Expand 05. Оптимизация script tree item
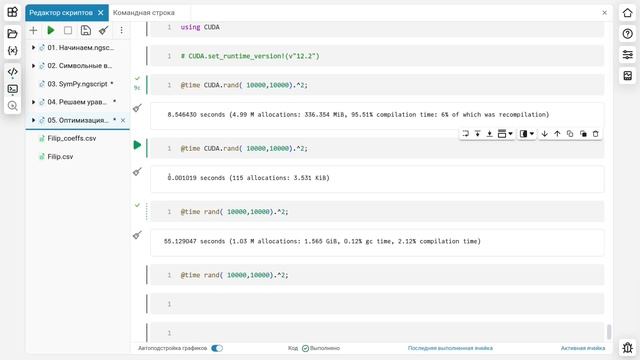Viewport: 640px width, 360px height. [x=33, y=120]
